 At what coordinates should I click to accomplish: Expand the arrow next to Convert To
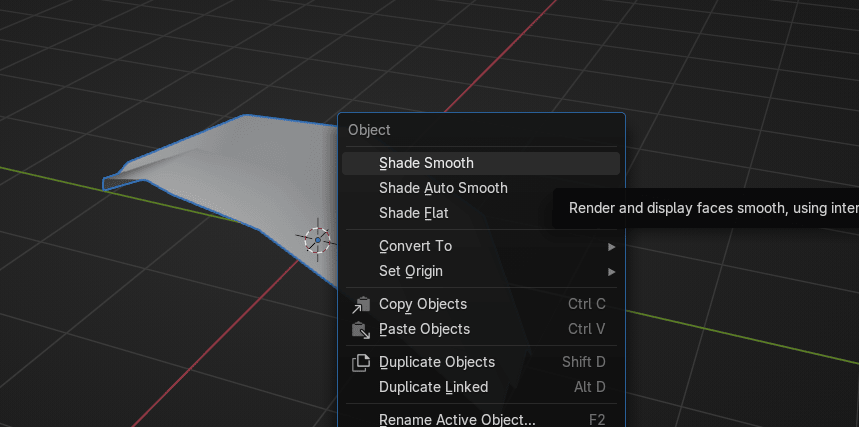(x=611, y=246)
